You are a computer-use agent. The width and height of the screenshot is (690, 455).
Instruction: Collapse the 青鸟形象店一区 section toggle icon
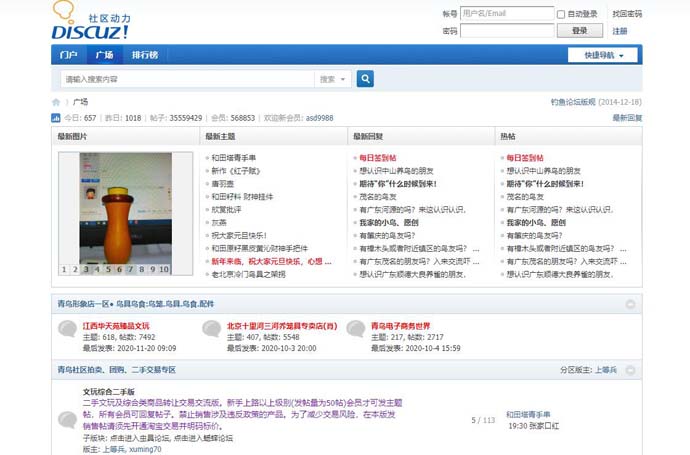pos(630,304)
